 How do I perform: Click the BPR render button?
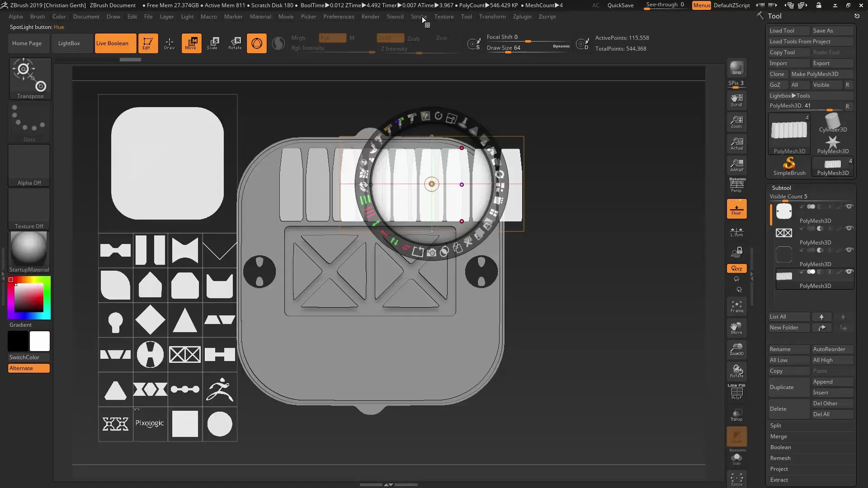[x=736, y=68]
